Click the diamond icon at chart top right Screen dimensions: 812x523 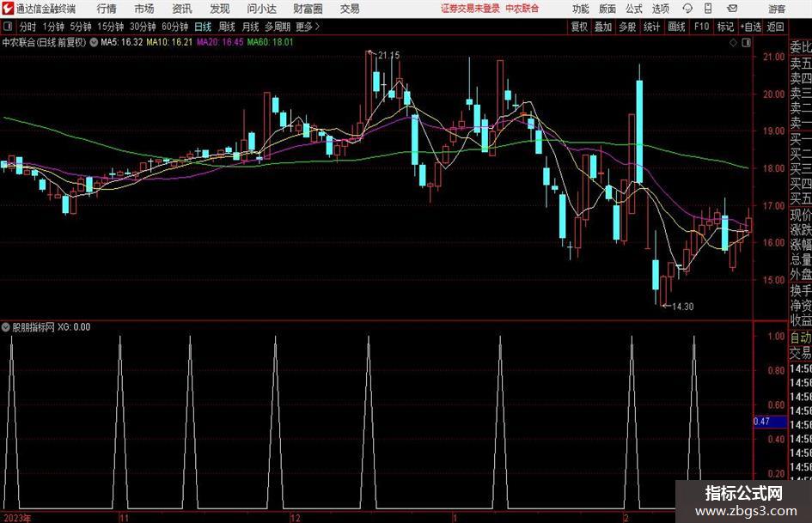[x=733, y=43]
